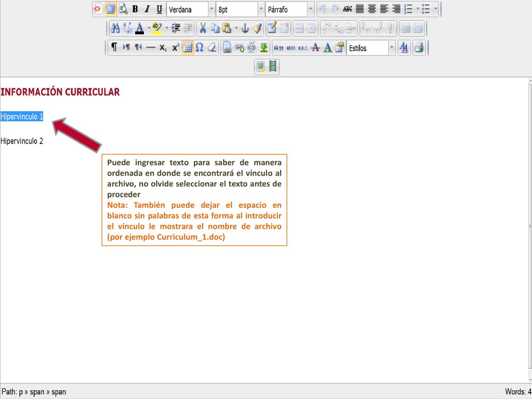This screenshot has width=532, height=399.
Task: Open Find with the binoculars icon
Action: (115, 28)
